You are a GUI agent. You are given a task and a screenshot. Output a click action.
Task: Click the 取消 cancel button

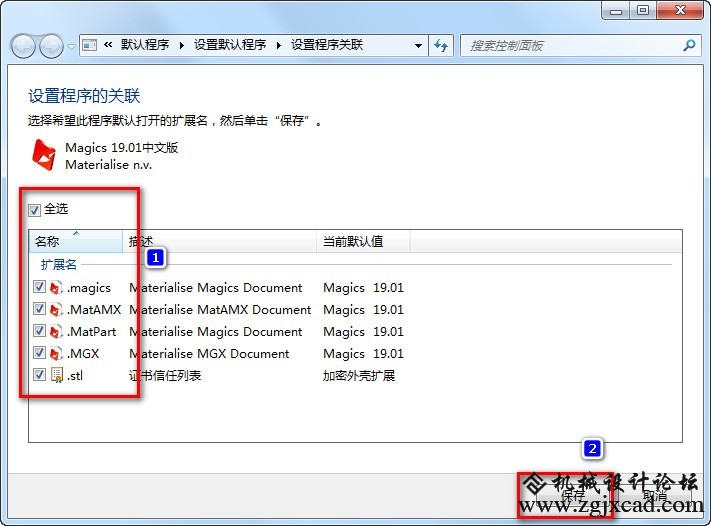(x=656, y=496)
